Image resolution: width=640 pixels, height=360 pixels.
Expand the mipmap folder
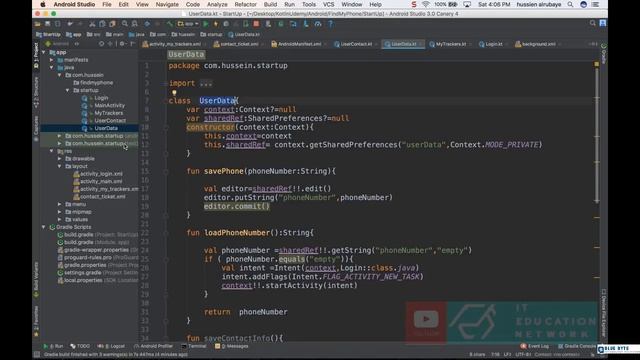tap(60, 212)
